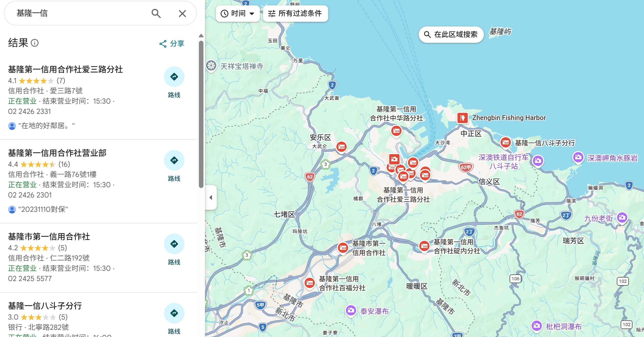The image size is (644, 337).
Task: Open the 时间 filter dropdown
Action: point(238,13)
